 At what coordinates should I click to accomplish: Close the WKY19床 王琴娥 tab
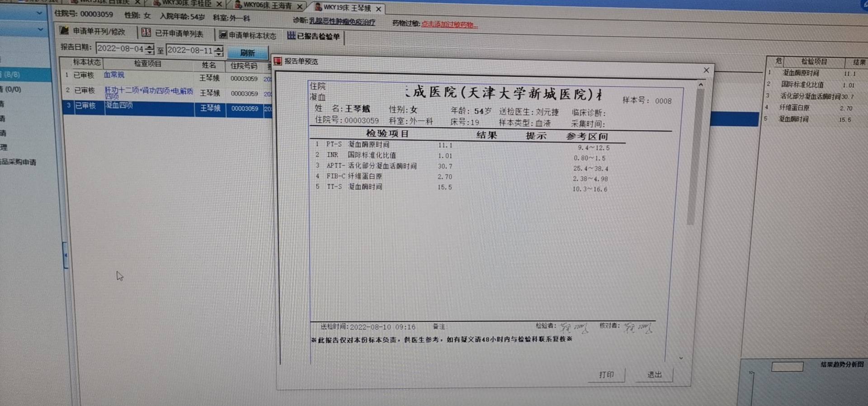pos(378,9)
